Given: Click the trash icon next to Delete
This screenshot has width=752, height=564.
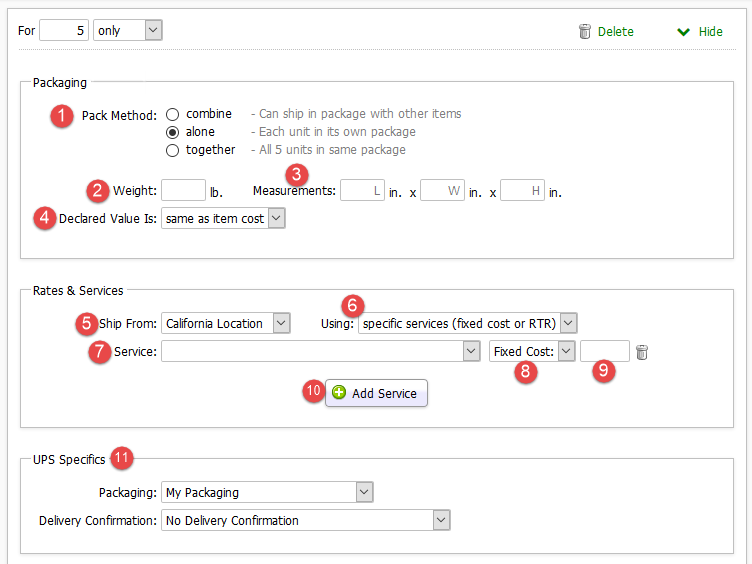Looking at the screenshot, I should click(x=585, y=31).
